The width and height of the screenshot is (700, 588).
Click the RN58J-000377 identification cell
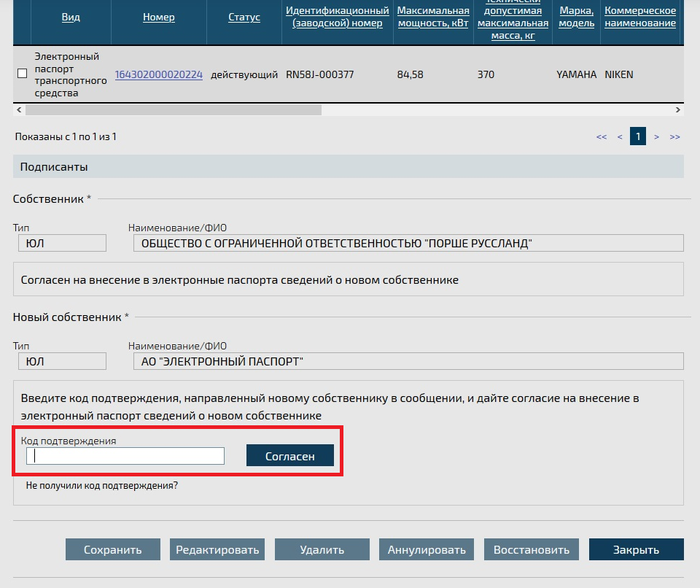[319, 74]
